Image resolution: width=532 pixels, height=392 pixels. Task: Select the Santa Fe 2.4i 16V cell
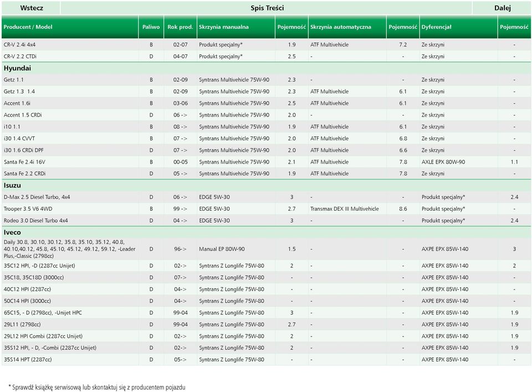point(70,162)
